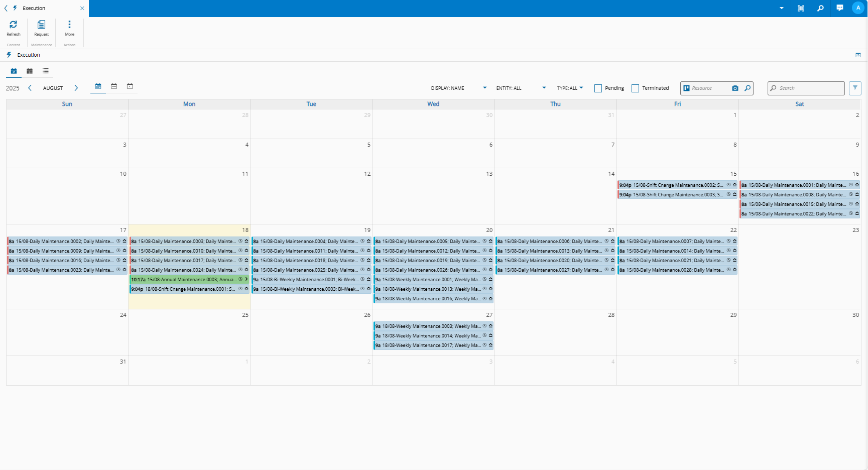
Task: Open the Weekly Maintenance.0003 event
Action: 433,326
